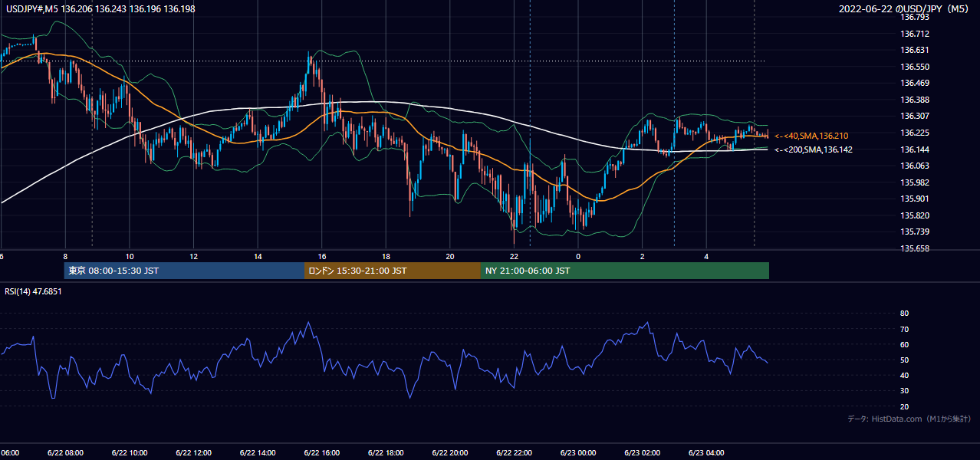Click the 136.793 price axis label
This screenshot has height=460, width=980.
[916, 17]
